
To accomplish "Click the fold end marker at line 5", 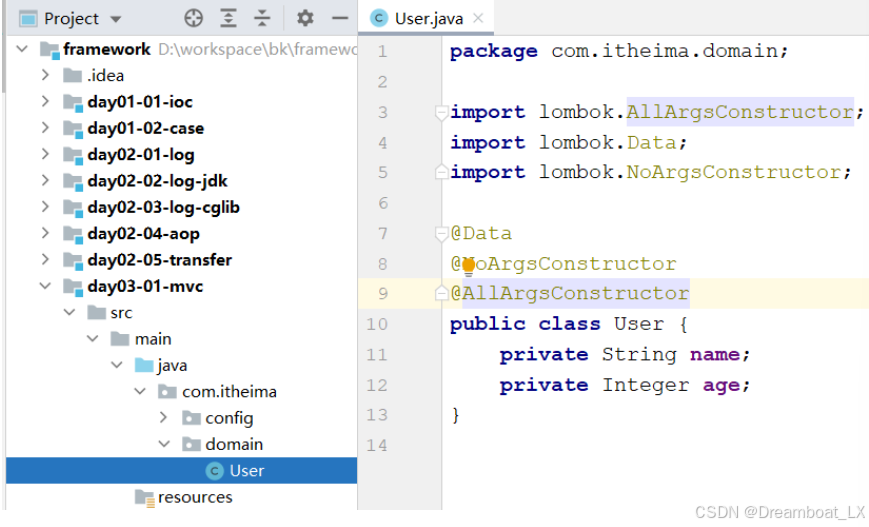I will tap(441, 172).
